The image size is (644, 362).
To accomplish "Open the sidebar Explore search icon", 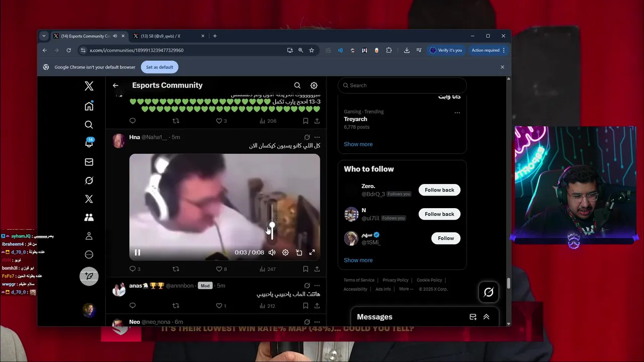I will [x=89, y=125].
